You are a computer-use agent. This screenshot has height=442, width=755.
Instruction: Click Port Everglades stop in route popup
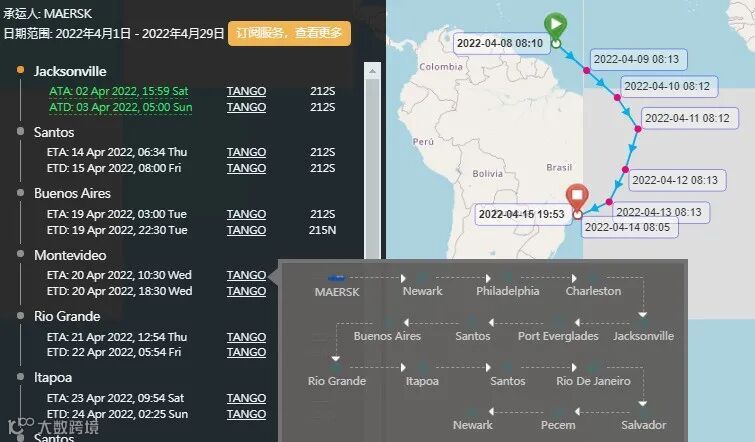tap(558, 336)
